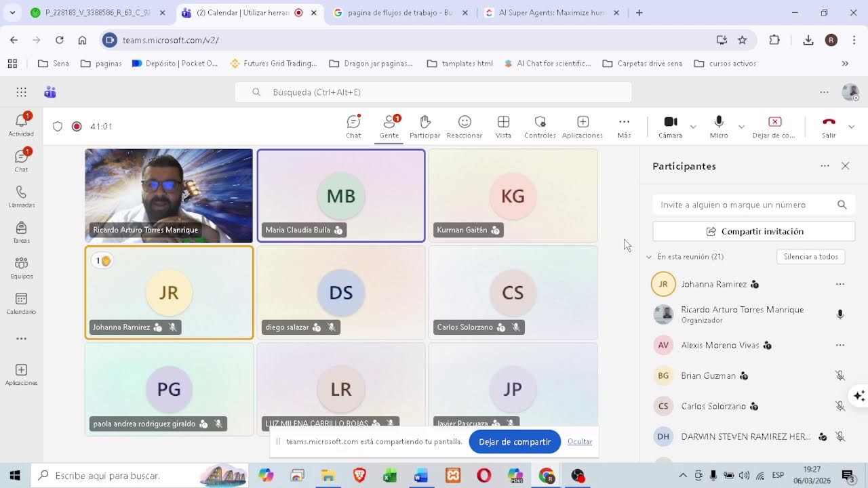Open Equipos in Teams sidebar
This screenshot has height=488, width=868.
[x=21, y=267]
